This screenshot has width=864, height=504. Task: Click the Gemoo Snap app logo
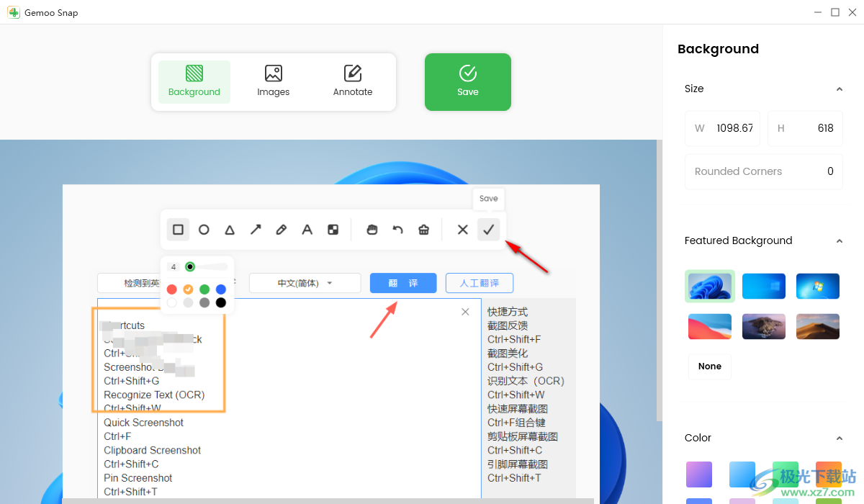pyautogui.click(x=13, y=12)
